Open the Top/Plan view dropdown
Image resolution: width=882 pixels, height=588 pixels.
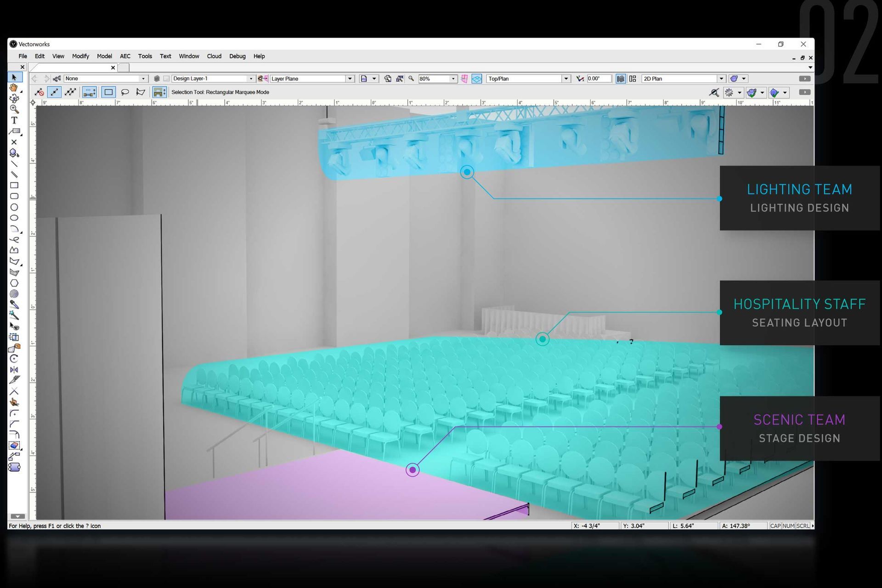566,79
